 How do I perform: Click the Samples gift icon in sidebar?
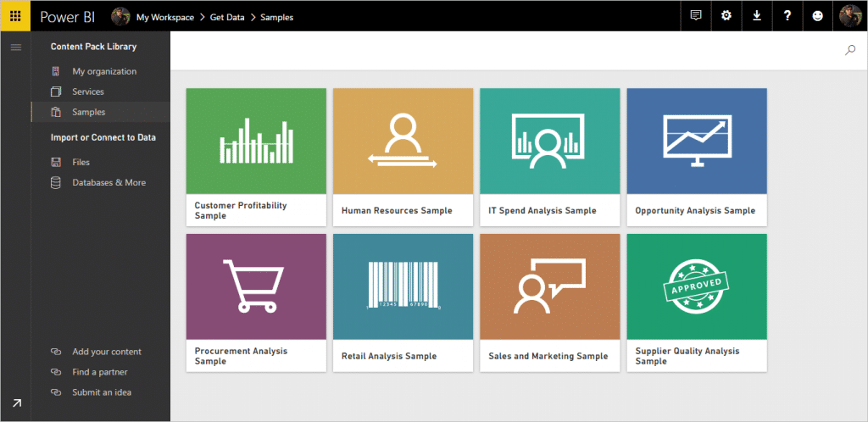coord(55,112)
